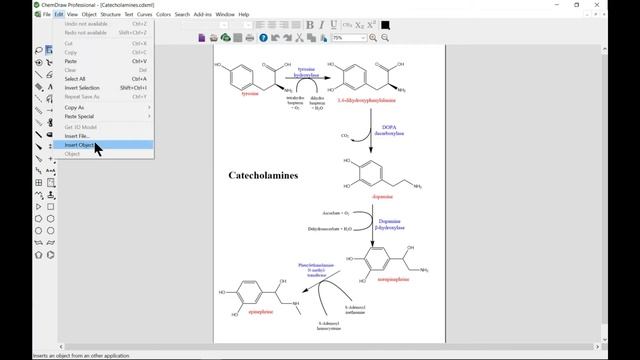This screenshot has height=360, width=640.
Task: Select the Wedge Bond tool
Action: click(38, 147)
